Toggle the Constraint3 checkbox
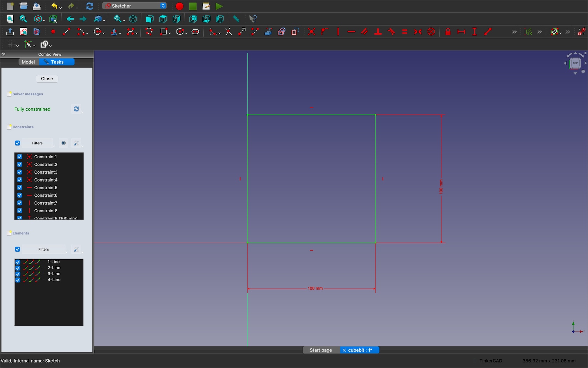588x368 pixels. [20, 172]
